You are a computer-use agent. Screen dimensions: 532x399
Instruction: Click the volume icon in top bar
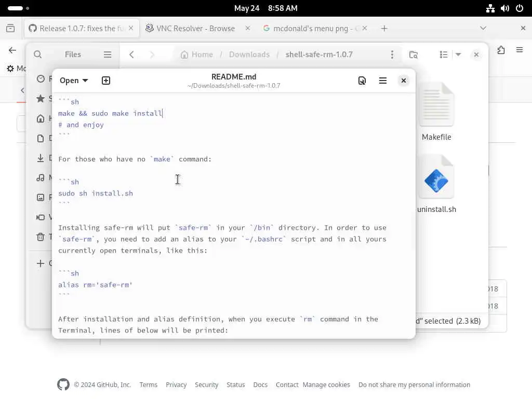[505, 8]
